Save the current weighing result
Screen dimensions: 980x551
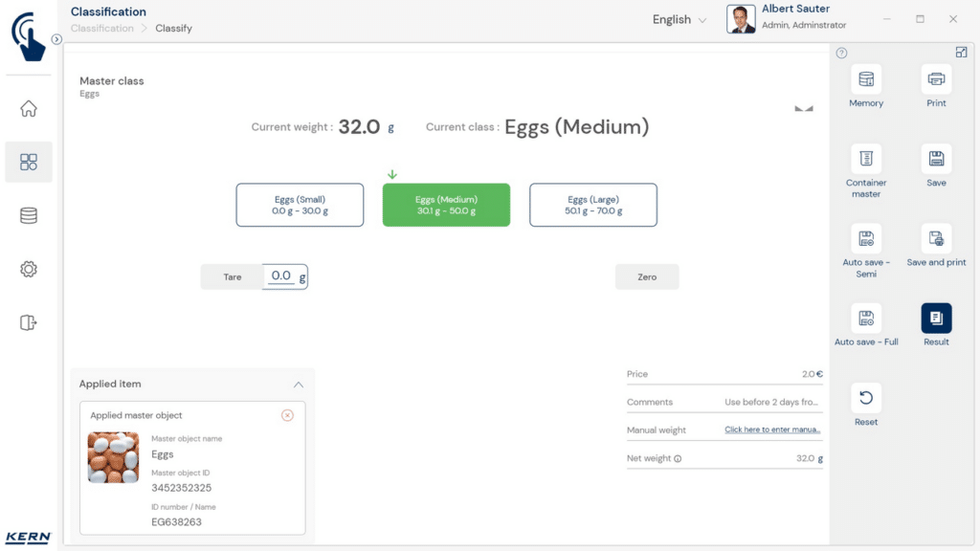[936, 159]
